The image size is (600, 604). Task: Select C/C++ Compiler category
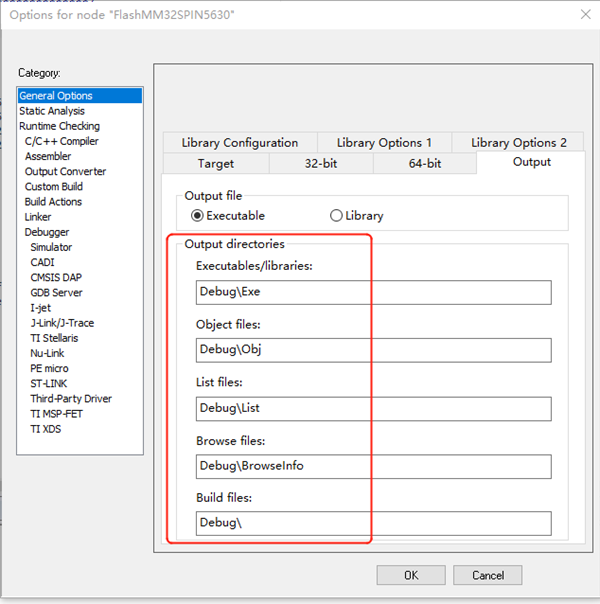tap(61, 141)
